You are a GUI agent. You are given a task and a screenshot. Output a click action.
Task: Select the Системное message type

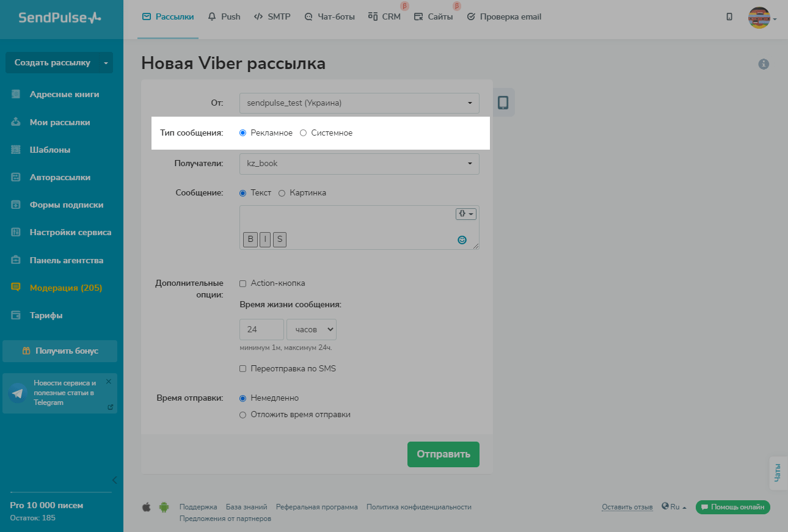303,133
